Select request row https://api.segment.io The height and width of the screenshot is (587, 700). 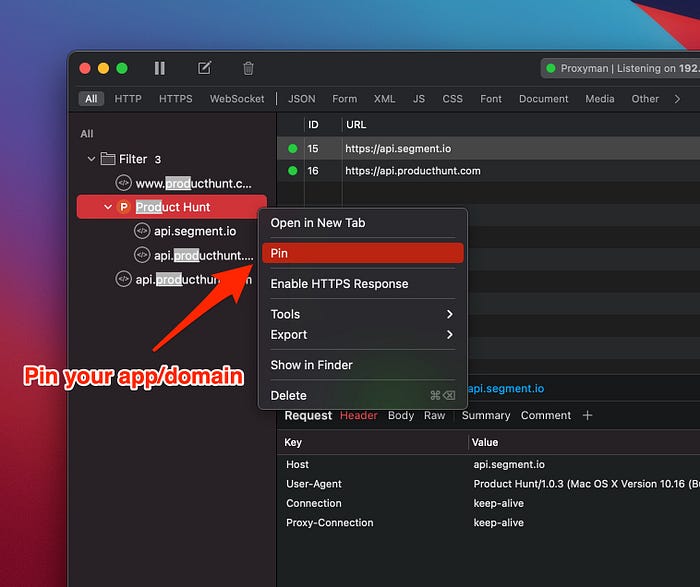[x=488, y=148]
